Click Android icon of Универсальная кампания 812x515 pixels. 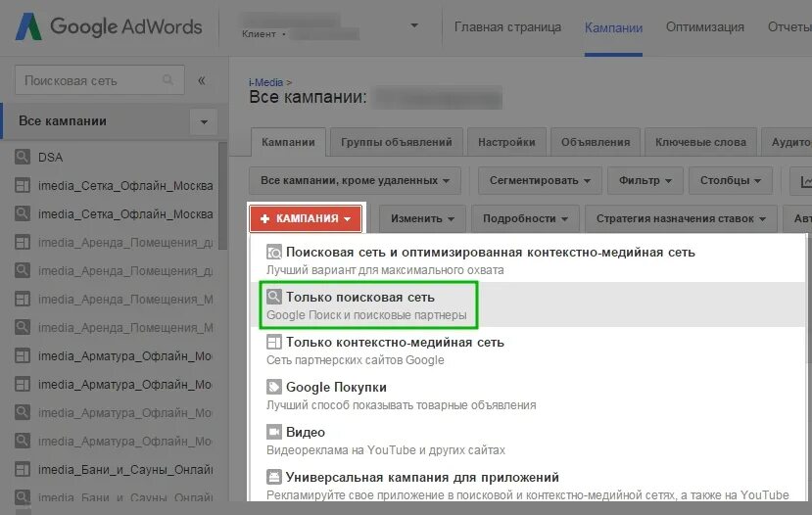tap(274, 477)
